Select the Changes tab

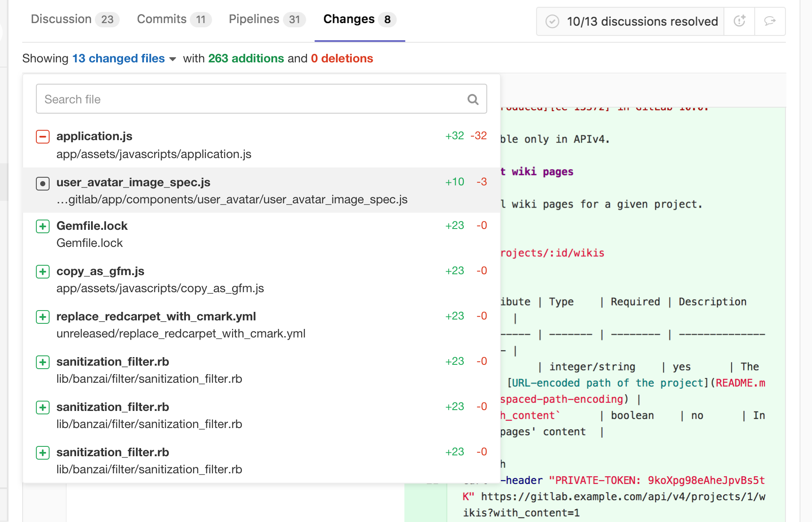pyautogui.click(x=349, y=19)
